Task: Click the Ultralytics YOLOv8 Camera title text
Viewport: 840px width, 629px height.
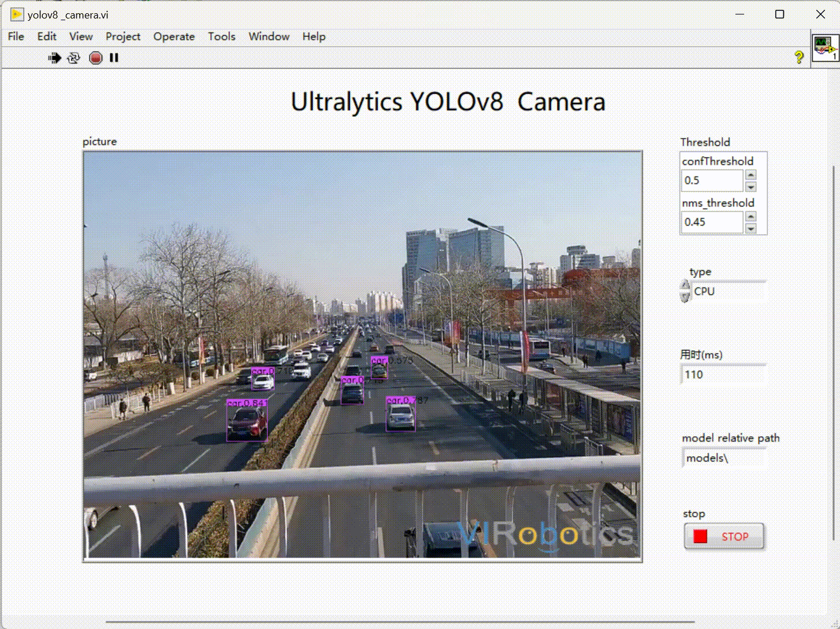Action: point(448,102)
